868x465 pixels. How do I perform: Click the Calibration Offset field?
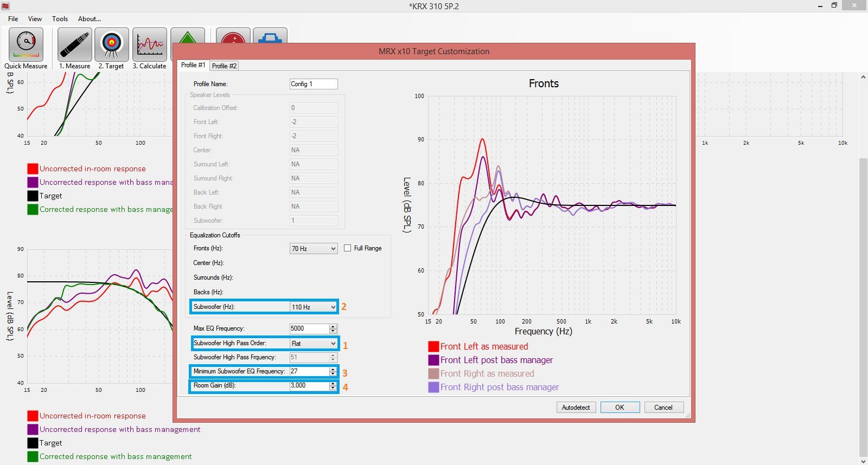pos(314,108)
